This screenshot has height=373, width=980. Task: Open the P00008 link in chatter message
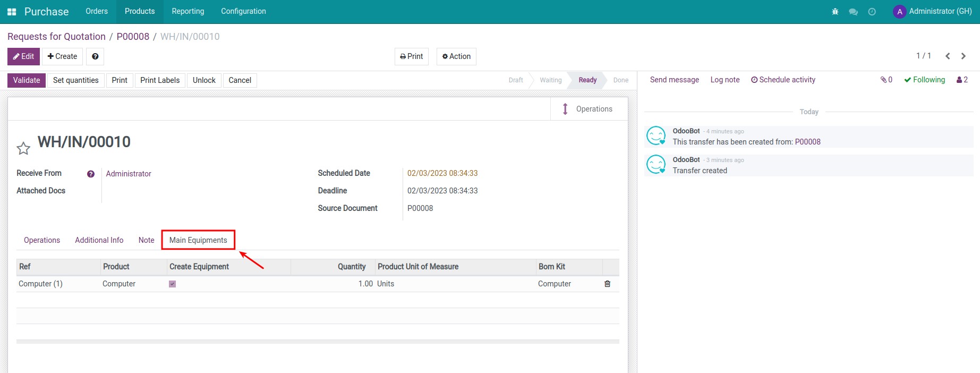pyautogui.click(x=807, y=142)
